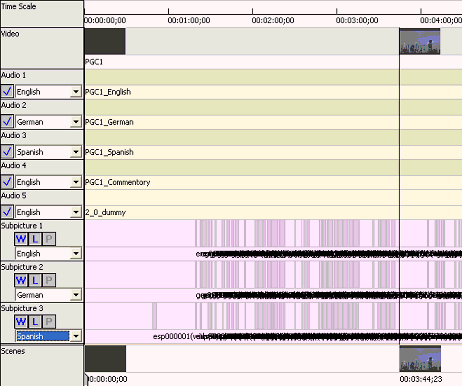The image size is (462, 386).
Task: Click the L button on Subpicture 3
Action: click(x=35, y=322)
